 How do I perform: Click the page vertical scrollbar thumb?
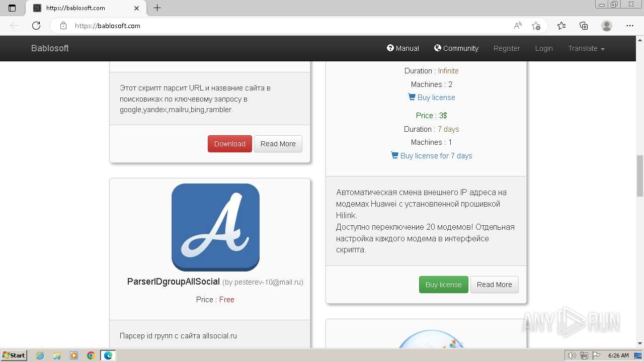(640, 176)
